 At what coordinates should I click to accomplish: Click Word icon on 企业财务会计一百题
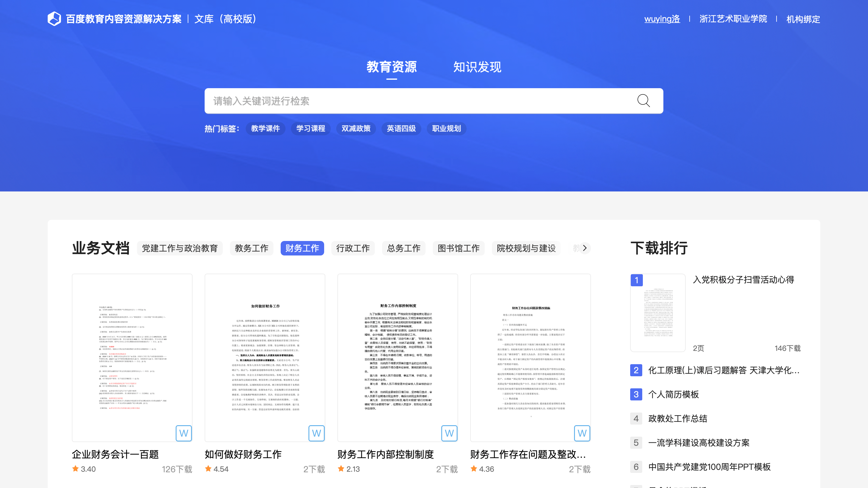[x=183, y=433]
